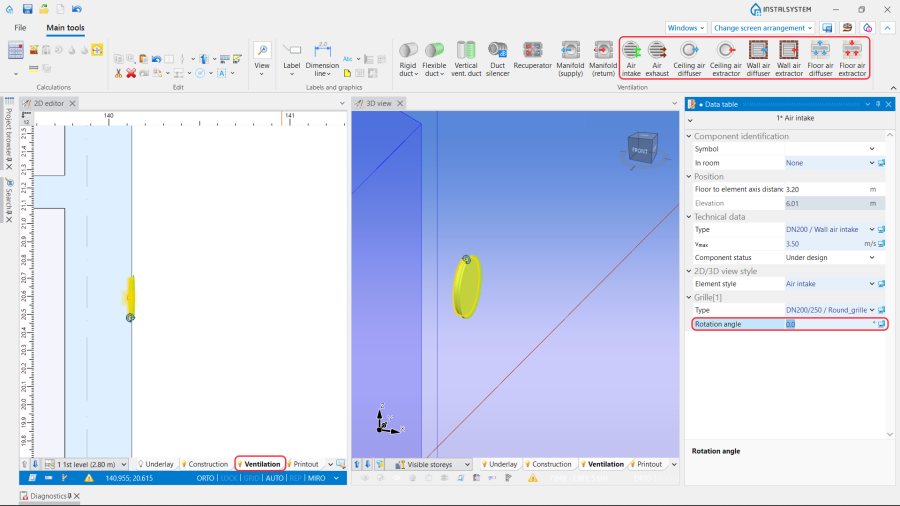This screenshot has width=900, height=506.
Task: Toggle ORTO mode in status bar
Action: (205, 478)
